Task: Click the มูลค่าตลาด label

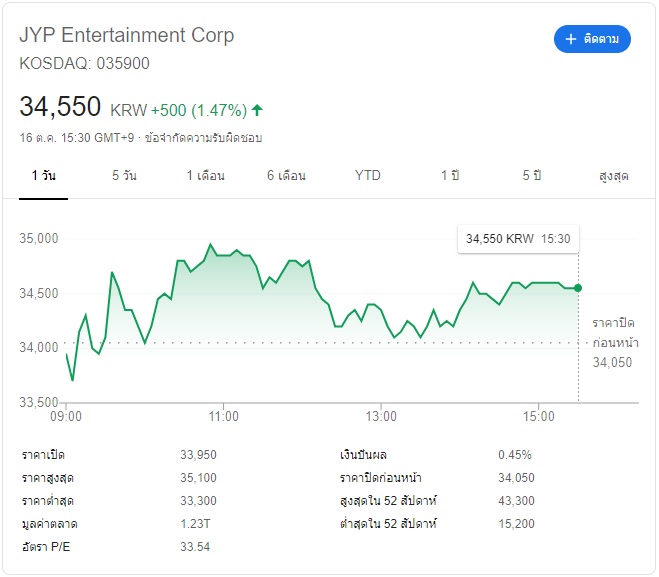Action: click(50, 524)
